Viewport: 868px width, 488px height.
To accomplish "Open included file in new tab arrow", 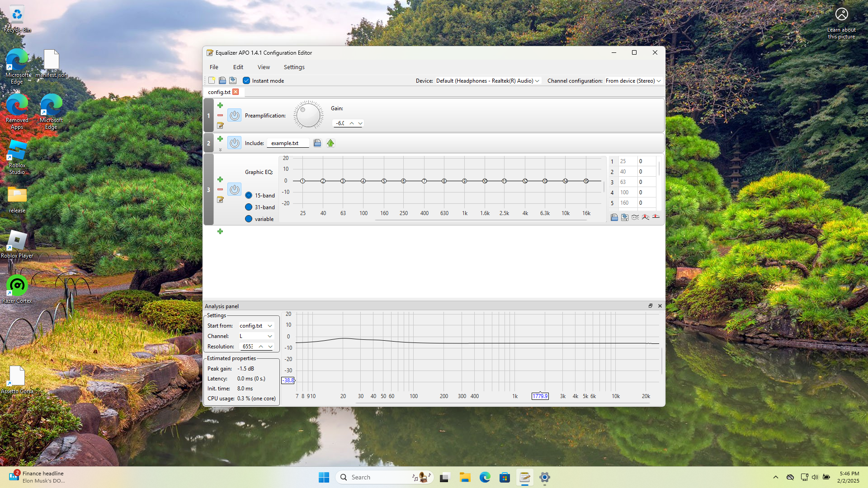I will tap(330, 143).
